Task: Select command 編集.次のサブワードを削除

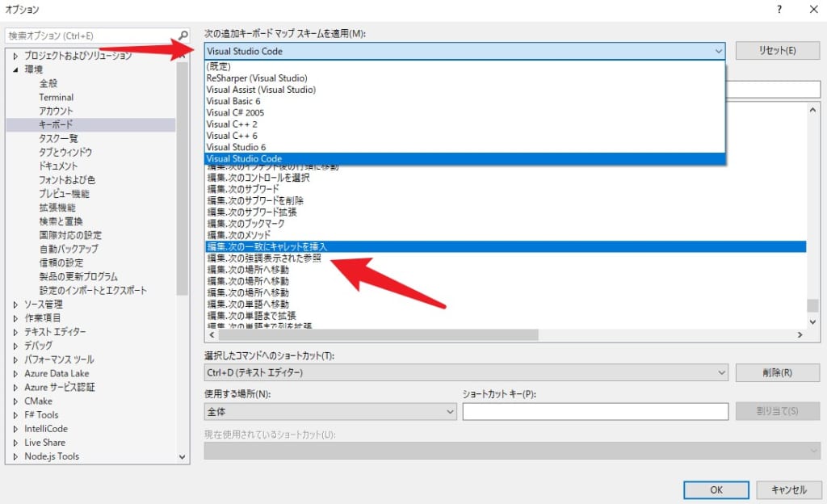Action: [255, 200]
